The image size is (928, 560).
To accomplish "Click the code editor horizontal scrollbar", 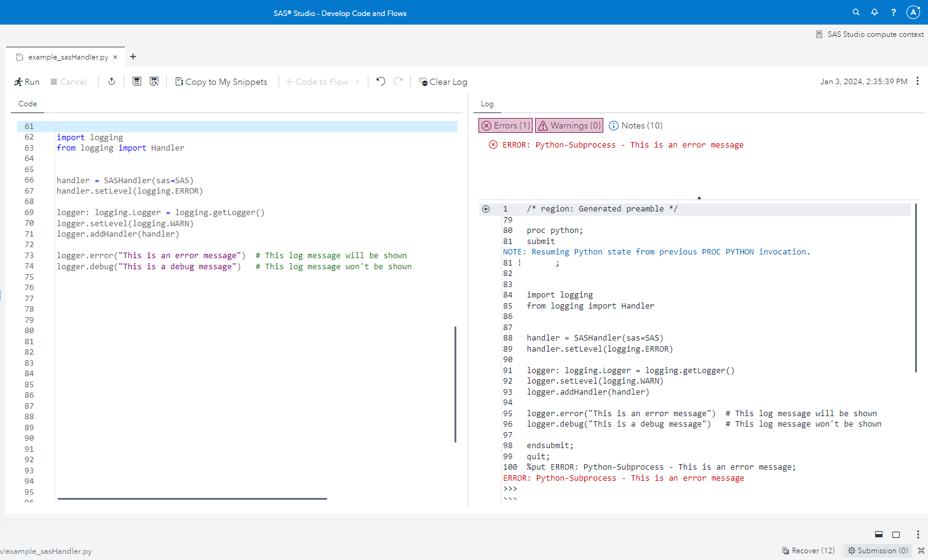I will (192, 499).
